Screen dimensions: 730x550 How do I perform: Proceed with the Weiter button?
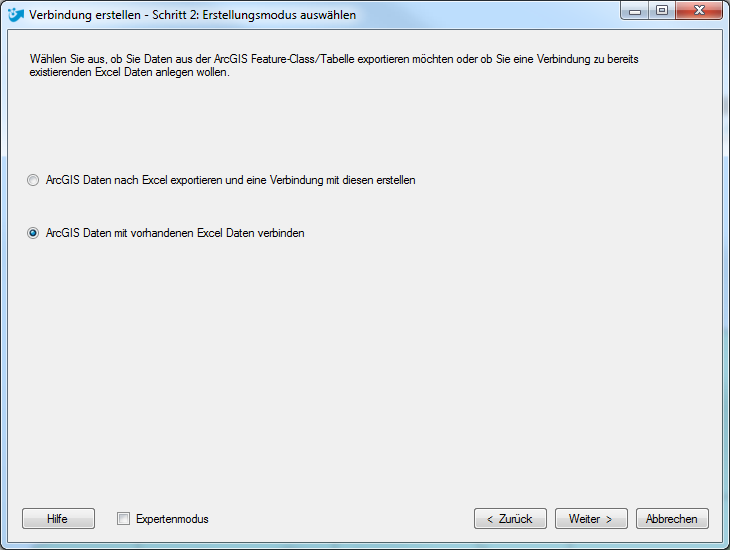coord(591,518)
